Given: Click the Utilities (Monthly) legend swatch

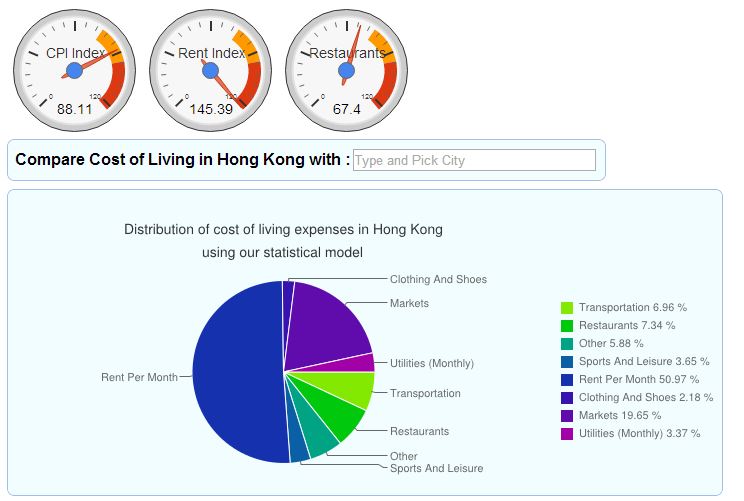Looking at the screenshot, I should (x=567, y=434).
